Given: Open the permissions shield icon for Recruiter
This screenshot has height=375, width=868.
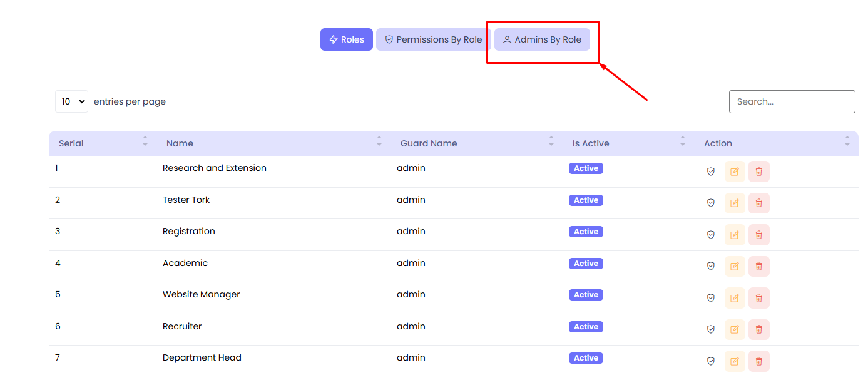Looking at the screenshot, I should coord(710,329).
